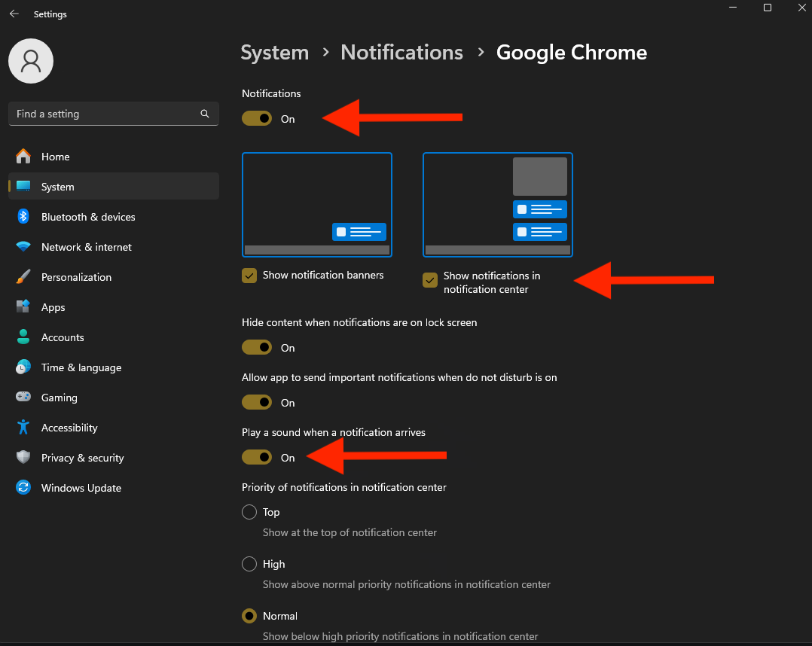Click 'Show above normal priority notifications' description

[x=407, y=584]
